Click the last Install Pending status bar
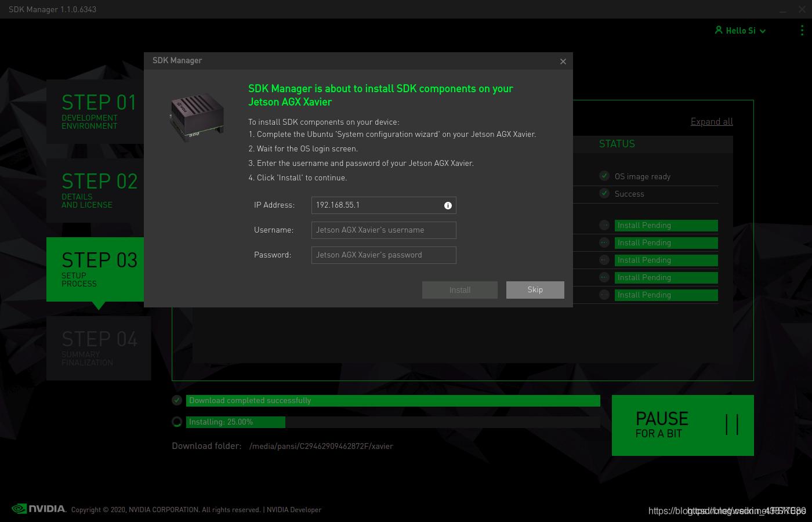 (x=666, y=295)
